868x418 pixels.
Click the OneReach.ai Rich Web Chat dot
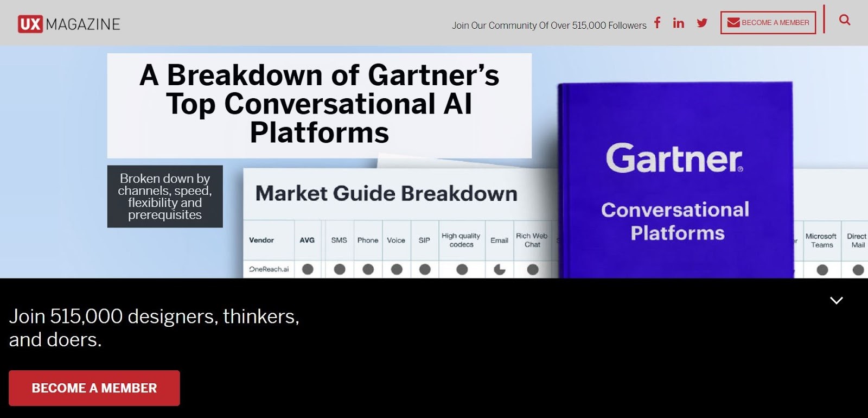click(533, 269)
